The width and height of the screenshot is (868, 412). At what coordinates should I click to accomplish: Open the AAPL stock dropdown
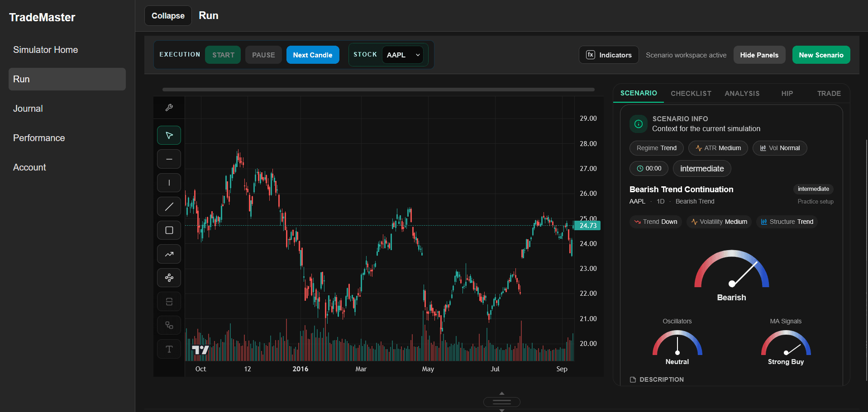(x=403, y=55)
